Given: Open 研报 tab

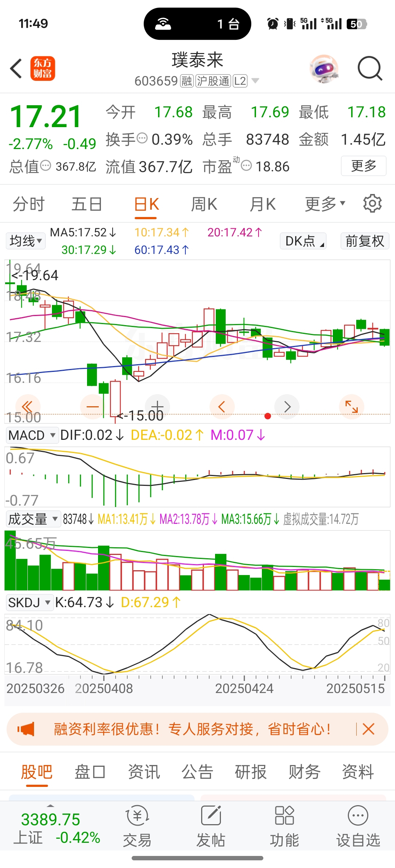Looking at the screenshot, I should [x=251, y=772].
